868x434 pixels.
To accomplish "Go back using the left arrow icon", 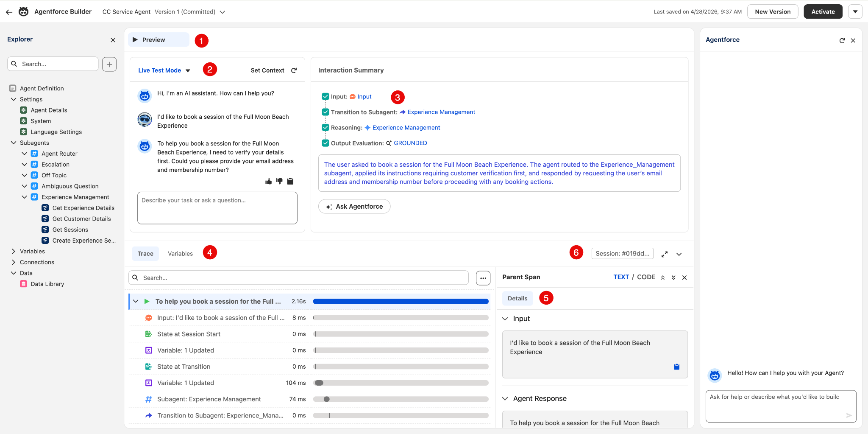I will pyautogui.click(x=9, y=12).
